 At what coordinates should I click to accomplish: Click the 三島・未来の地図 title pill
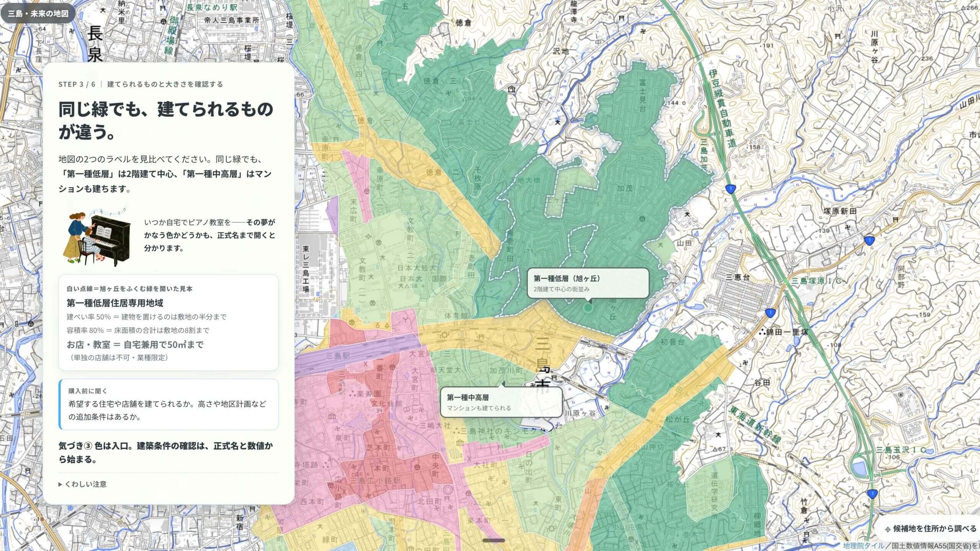coord(38,14)
